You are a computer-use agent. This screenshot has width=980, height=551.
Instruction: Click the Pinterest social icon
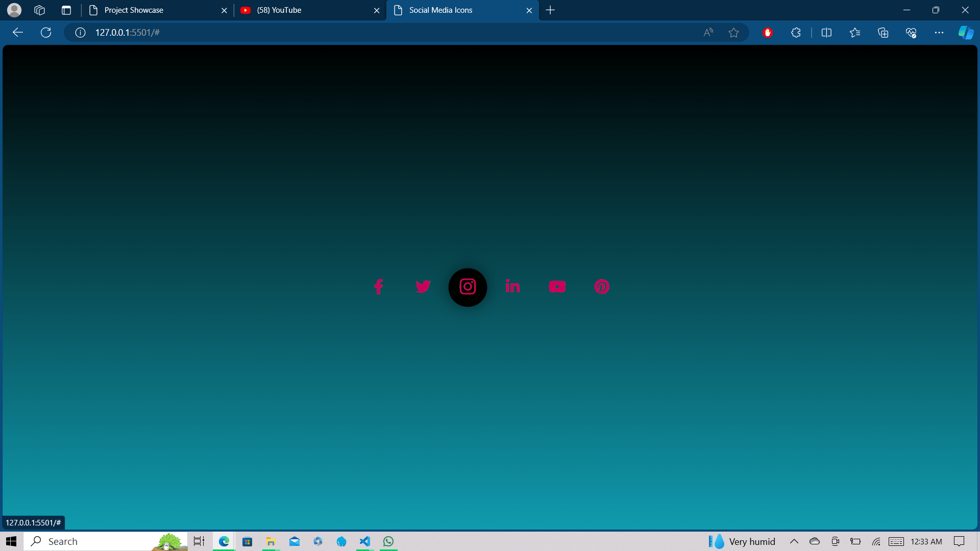(602, 287)
